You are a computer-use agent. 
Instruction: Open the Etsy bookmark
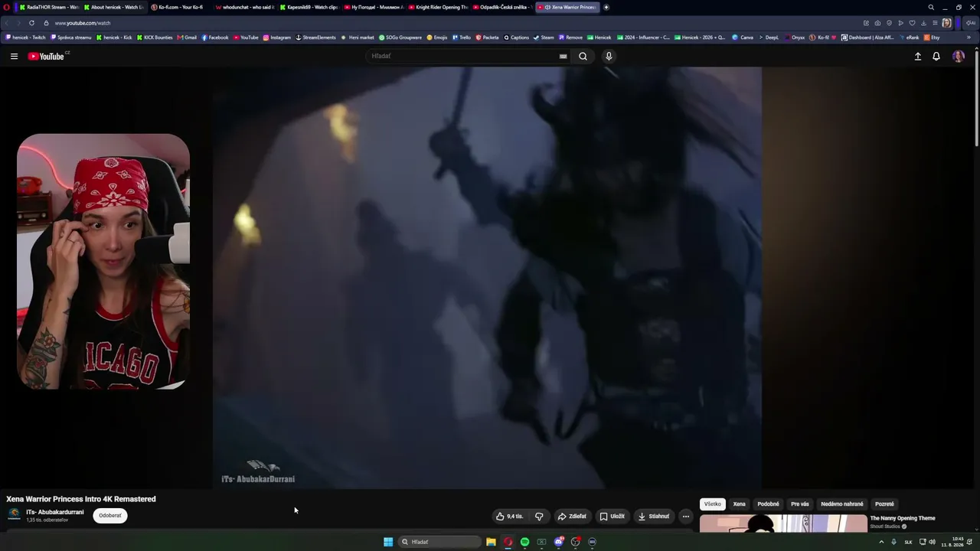(932, 37)
